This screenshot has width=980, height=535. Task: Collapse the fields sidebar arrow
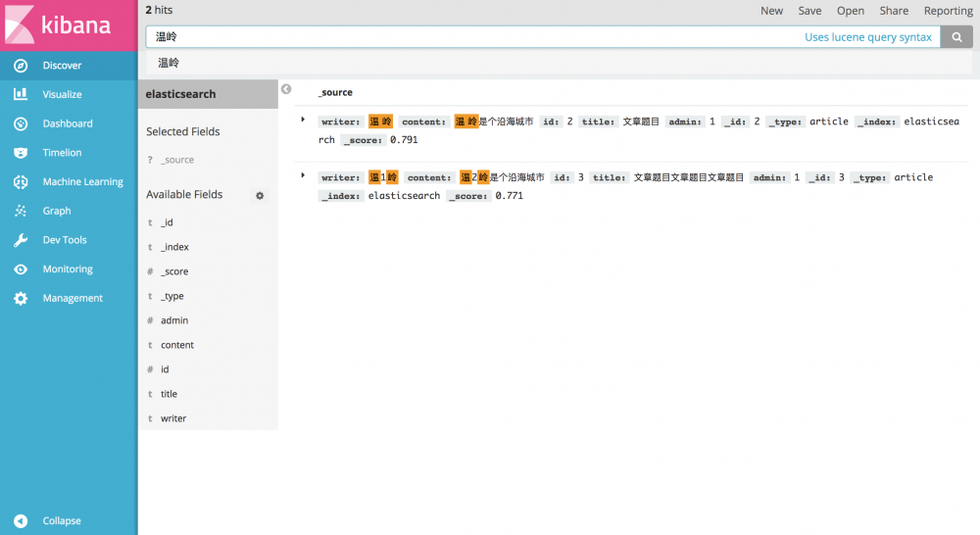coord(286,89)
